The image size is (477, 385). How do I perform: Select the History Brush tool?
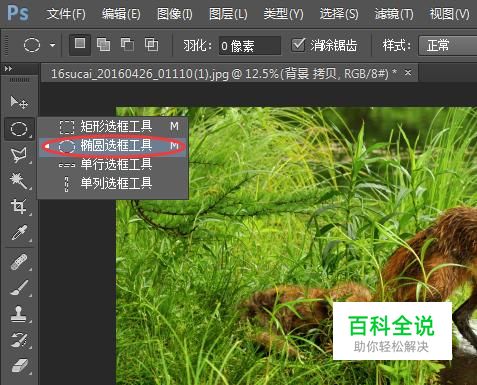pyautogui.click(x=19, y=340)
